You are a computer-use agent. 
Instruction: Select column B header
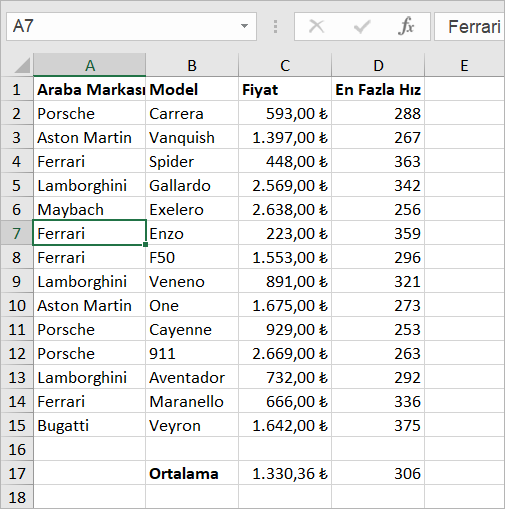click(x=192, y=65)
